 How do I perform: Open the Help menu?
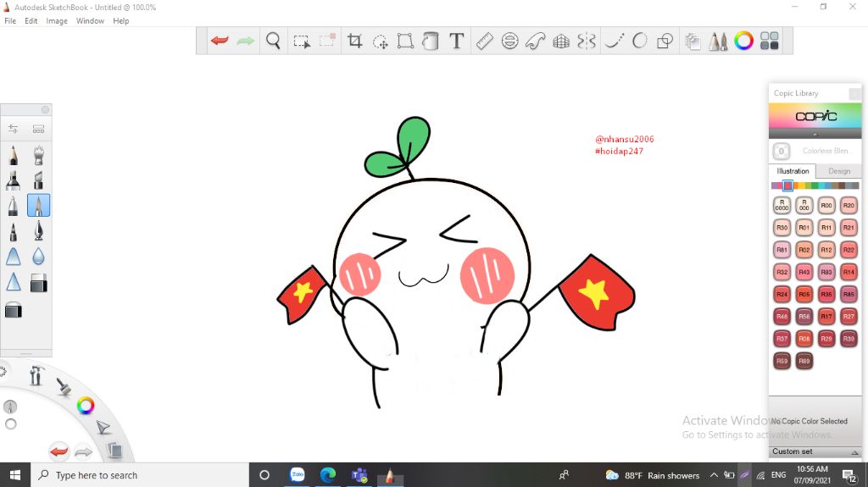[120, 21]
